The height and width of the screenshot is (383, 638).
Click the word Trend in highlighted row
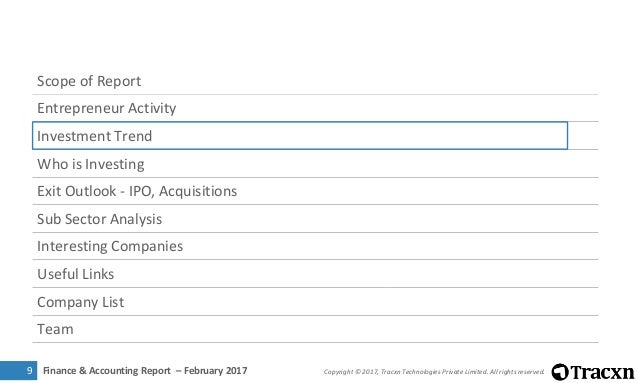133,136
